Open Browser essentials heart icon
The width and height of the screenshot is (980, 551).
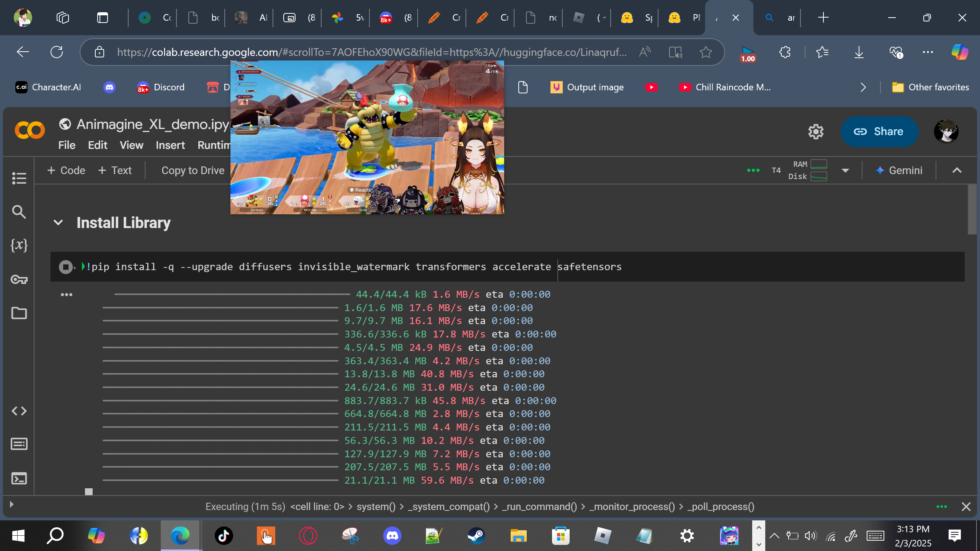tap(896, 52)
